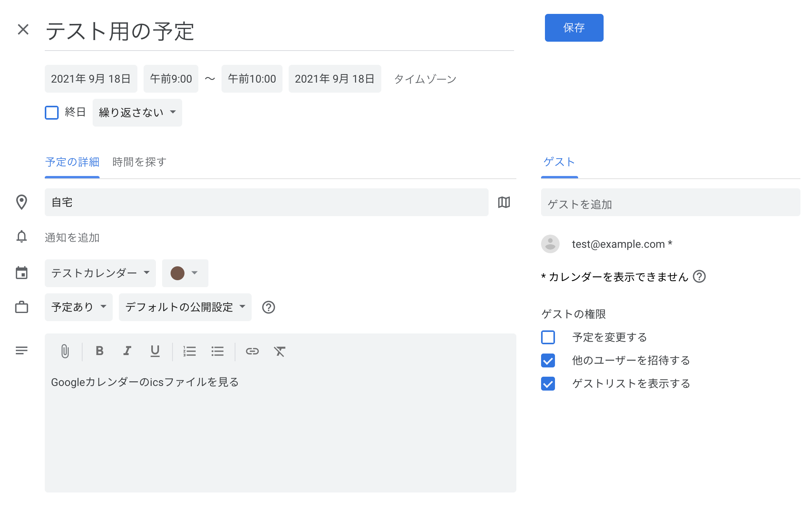Uncheck 他のユーザーを招待する permission
The height and width of the screenshot is (511, 812).
click(548, 360)
